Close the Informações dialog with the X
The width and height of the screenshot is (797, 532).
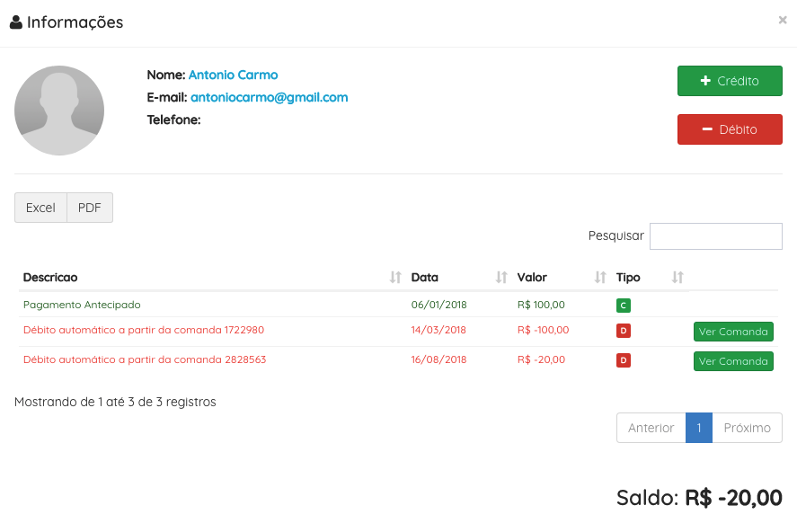(x=783, y=20)
